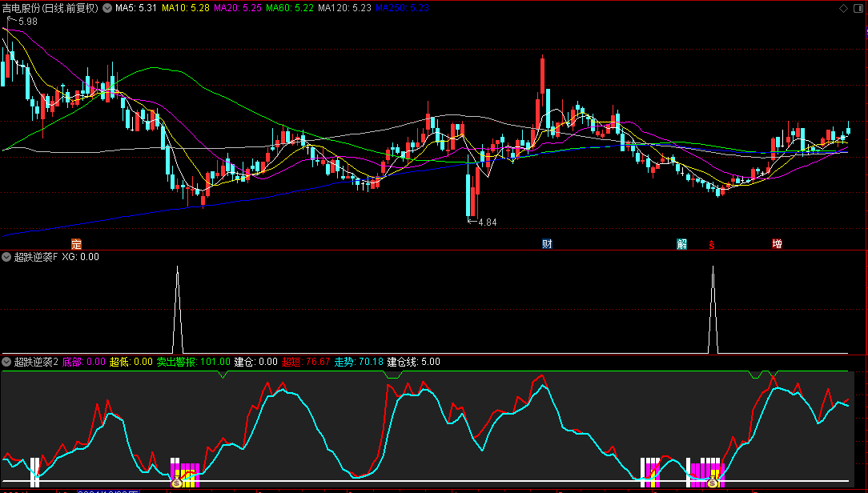Open the main chart indicator dropdown
Image resolution: width=868 pixels, height=493 pixels.
[x=107, y=8]
